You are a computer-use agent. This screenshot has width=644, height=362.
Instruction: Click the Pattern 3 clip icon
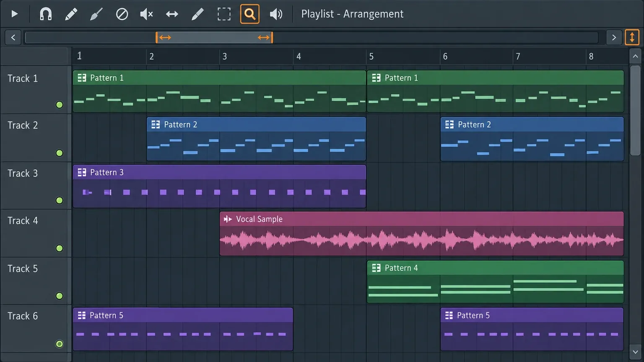[x=82, y=172]
